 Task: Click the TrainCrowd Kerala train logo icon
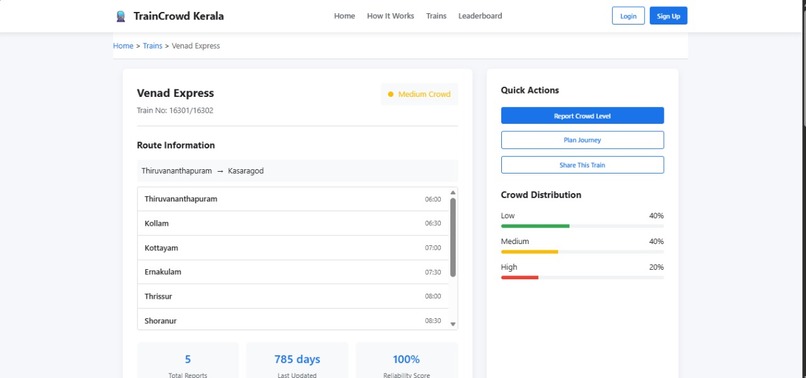tap(121, 16)
